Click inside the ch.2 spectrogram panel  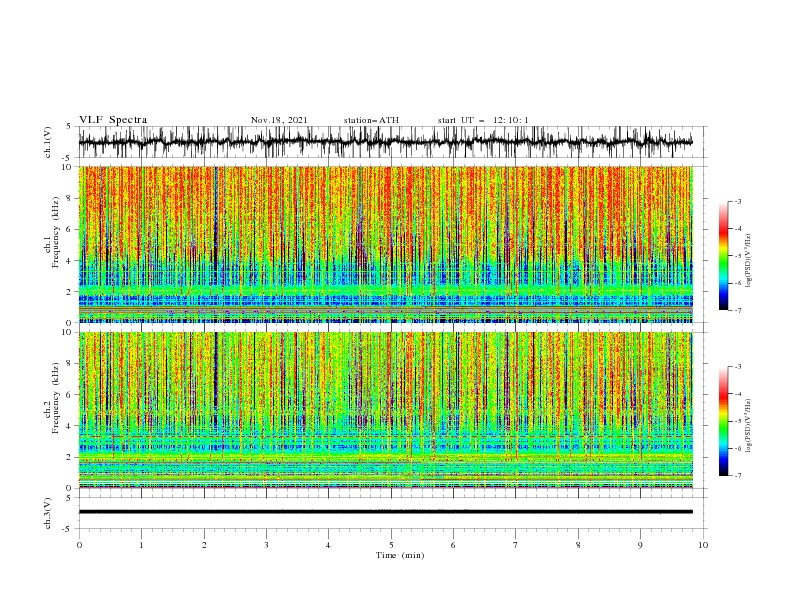pyautogui.click(x=385, y=410)
